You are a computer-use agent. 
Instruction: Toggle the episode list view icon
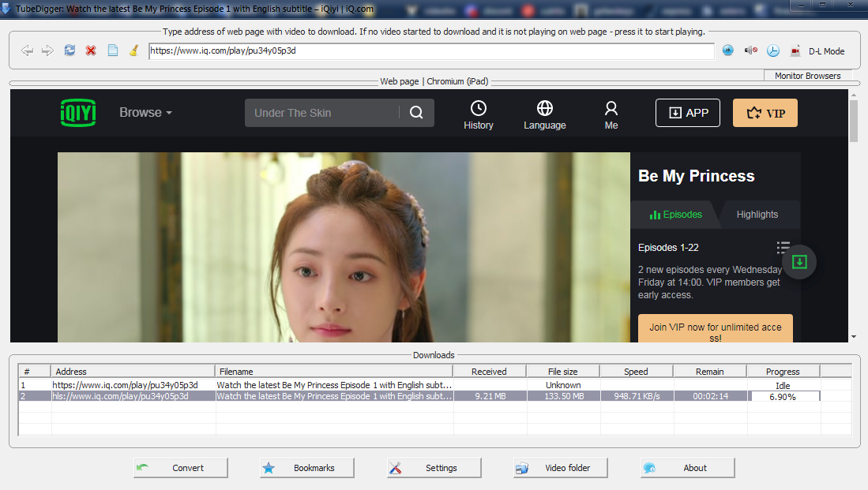pos(783,247)
